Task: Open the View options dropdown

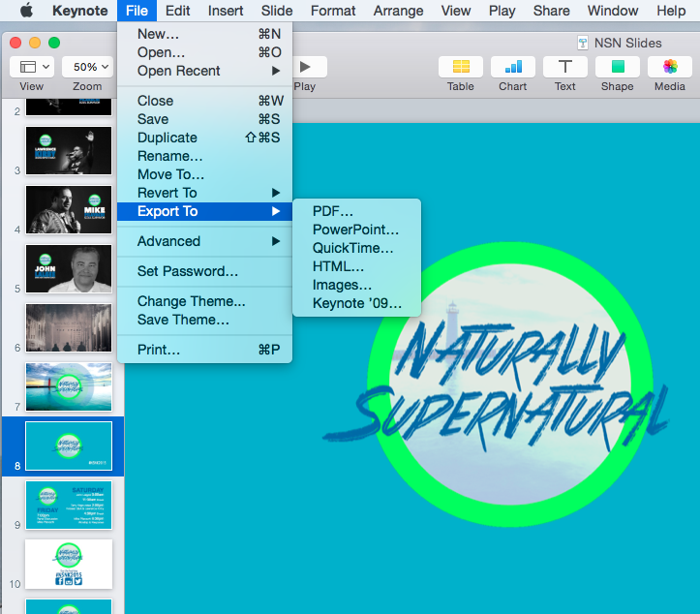Action: point(32,67)
